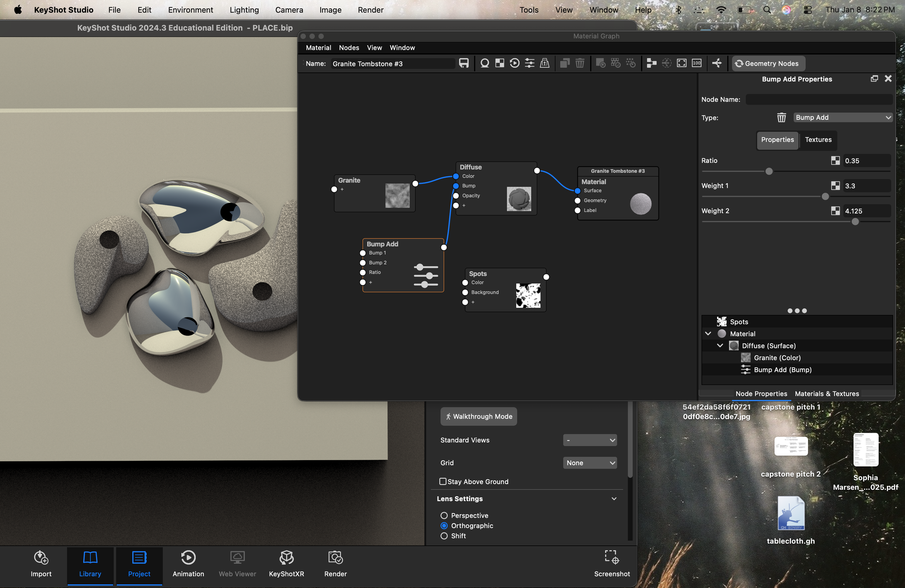Click the animation nodes toolbar icon

pyautogui.click(x=514, y=63)
